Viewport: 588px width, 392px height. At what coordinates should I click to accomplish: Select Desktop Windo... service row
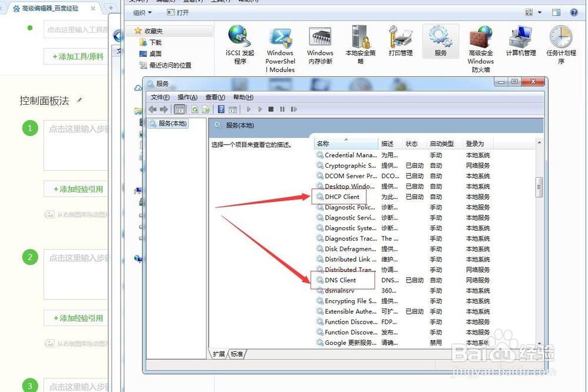click(x=403, y=186)
